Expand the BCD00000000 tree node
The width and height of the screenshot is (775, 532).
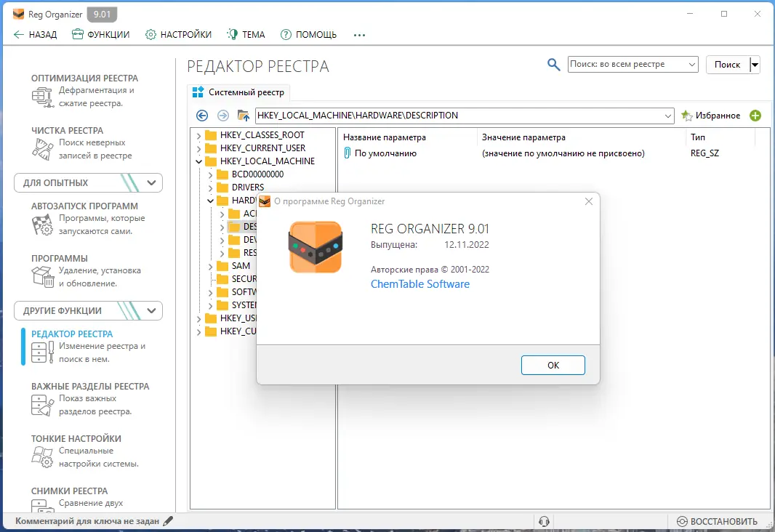click(210, 174)
